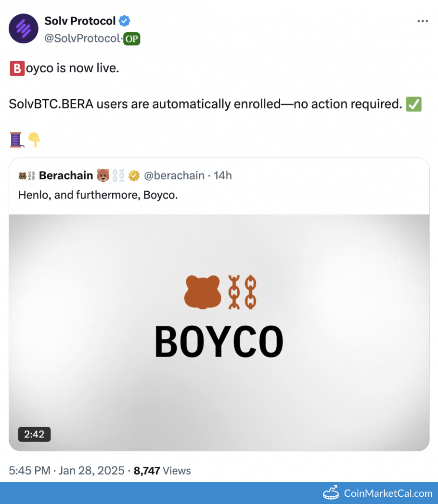
Task: Click the pointing-down hand emoji
Action: [x=34, y=140]
